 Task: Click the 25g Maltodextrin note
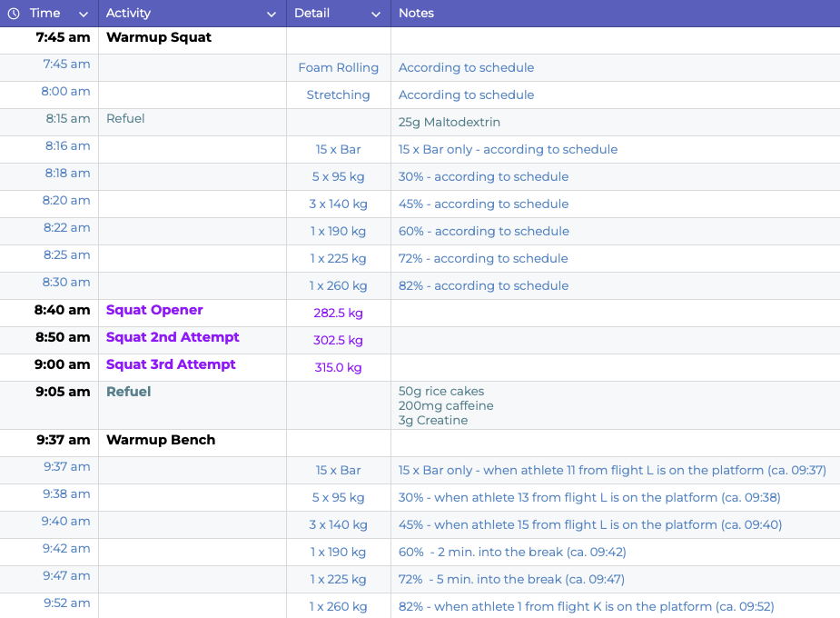(x=449, y=122)
